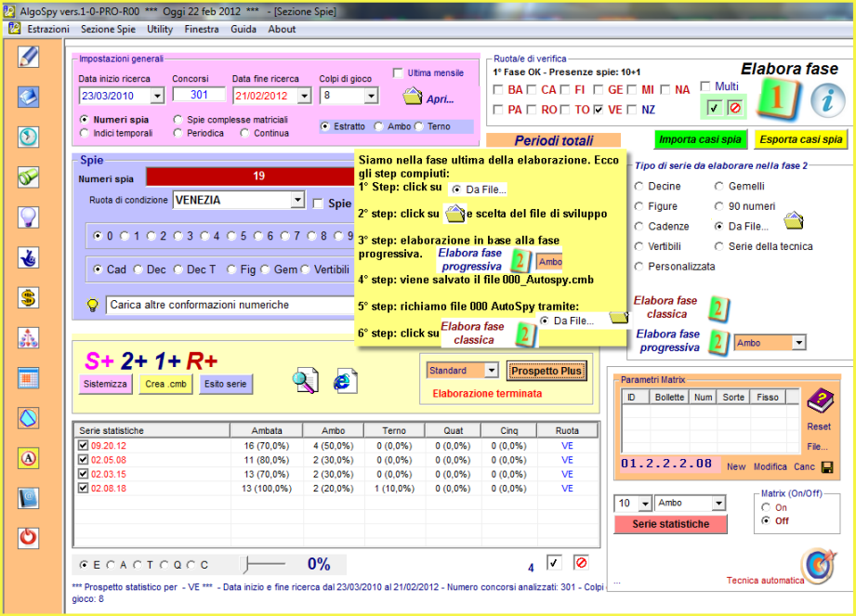Image resolution: width=856 pixels, height=616 pixels.
Task: Click the red circled A sidebar icon
Action: tap(29, 458)
